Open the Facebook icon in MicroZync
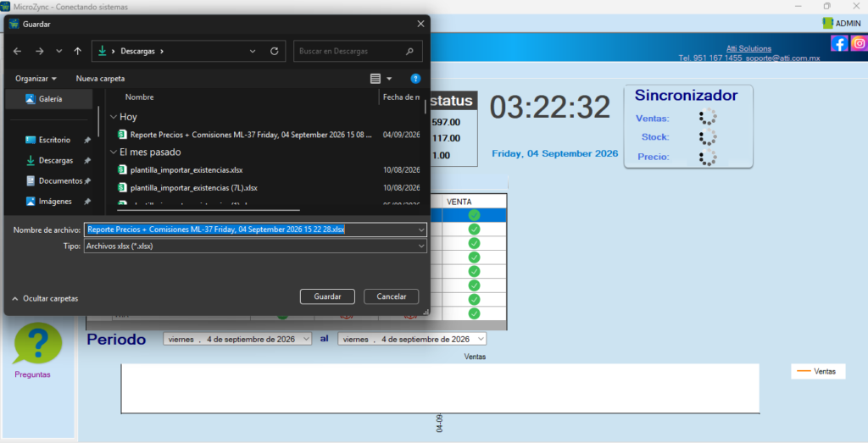Screen dimensions: 868x443 click(x=839, y=44)
